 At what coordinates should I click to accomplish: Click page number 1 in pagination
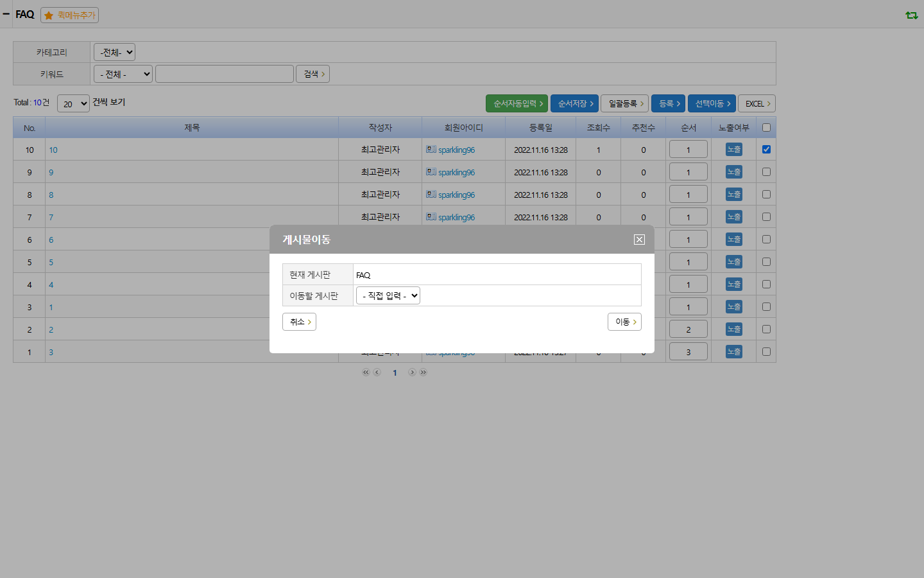395,372
